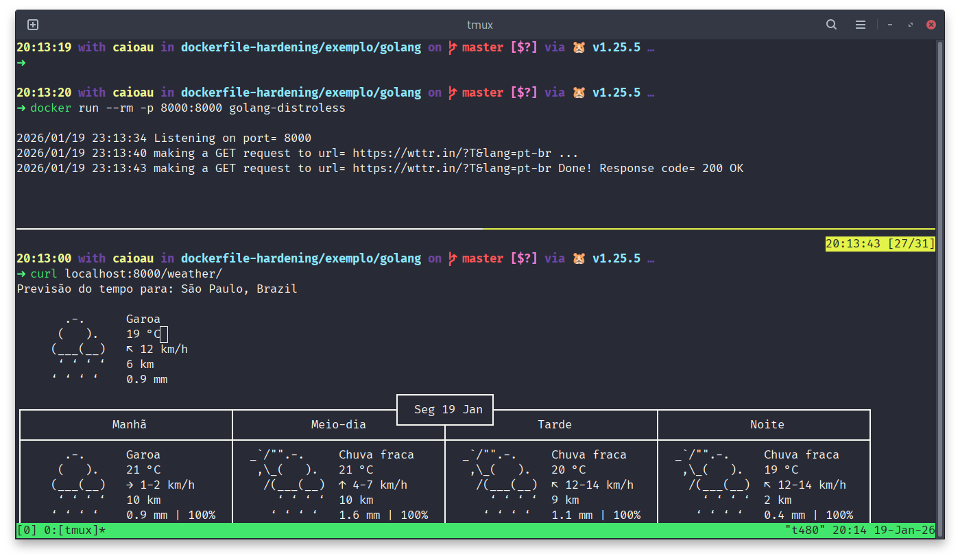Click the terminal's vertical scrollbar
960x560 pixels.
pos(940,274)
